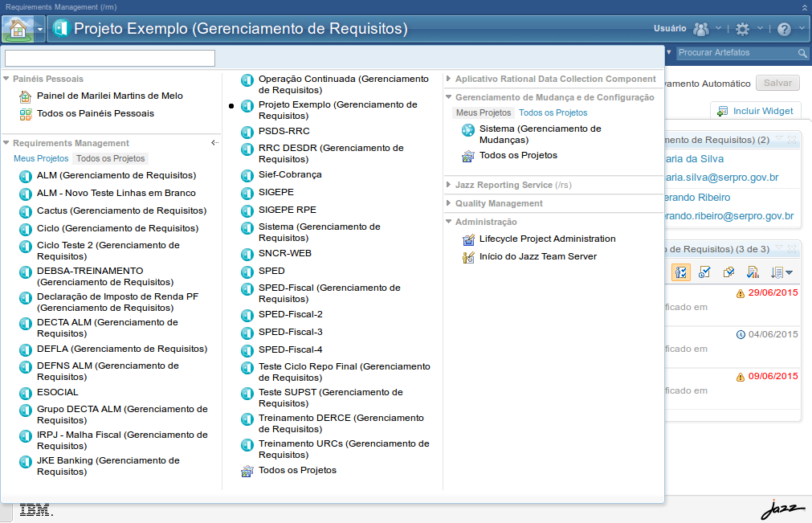Click Teste Ciclo Repo Final icon

[x=247, y=368]
